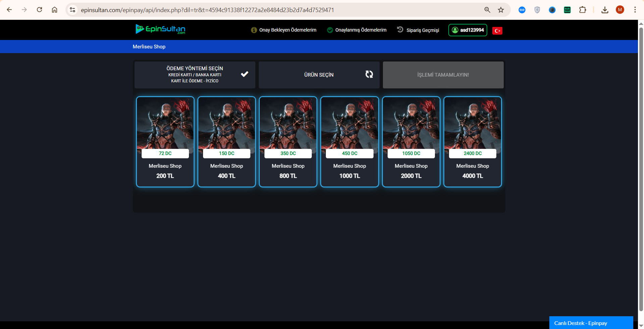This screenshot has height=329, width=644.
Task: Open the green Bulk Send extension
Action: (567, 10)
